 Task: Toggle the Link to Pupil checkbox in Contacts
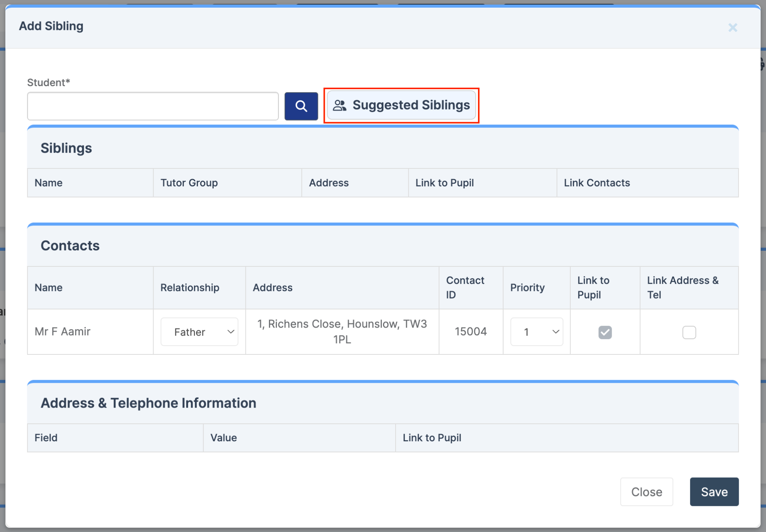coord(605,332)
